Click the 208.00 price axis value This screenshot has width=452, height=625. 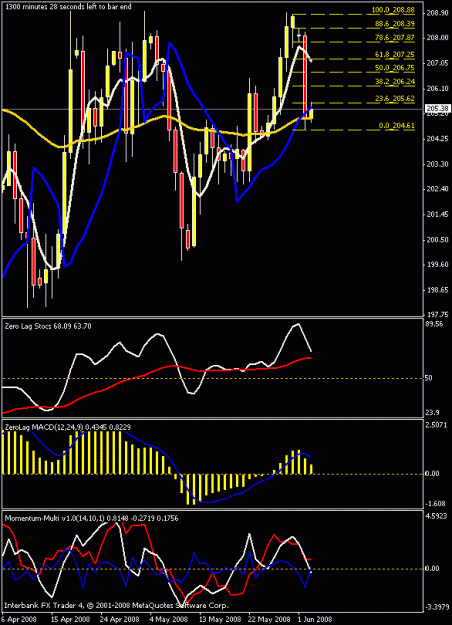(436, 37)
